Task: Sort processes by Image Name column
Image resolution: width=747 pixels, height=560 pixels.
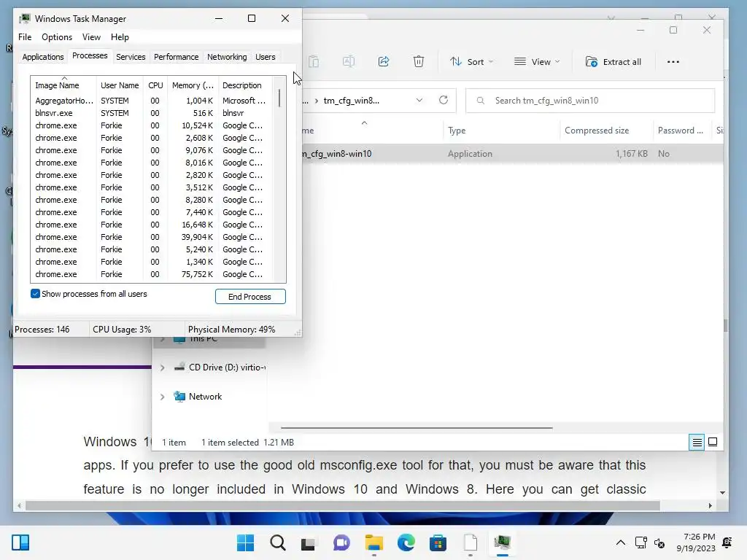Action: pyautogui.click(x=63, y=85)
